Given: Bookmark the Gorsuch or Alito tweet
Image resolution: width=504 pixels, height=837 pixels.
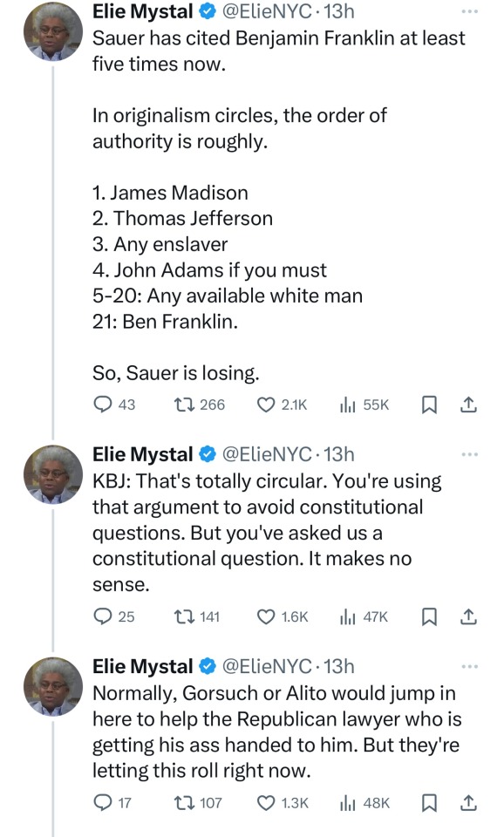Looking at the screenshot, I should [x=429, y=802].
